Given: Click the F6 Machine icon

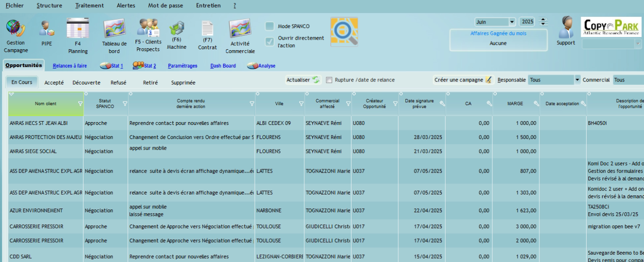Looking at the screenshot, I should [177, 28].
